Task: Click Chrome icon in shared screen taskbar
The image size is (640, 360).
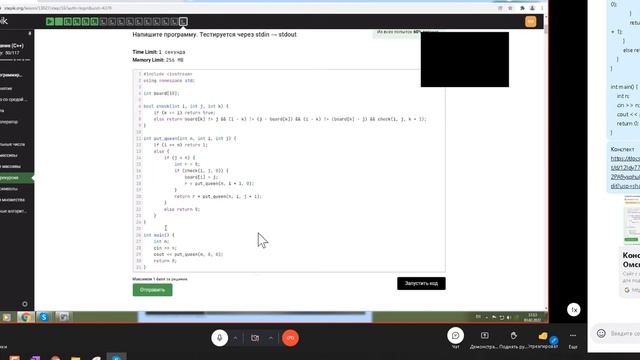Action: (25, 317)
